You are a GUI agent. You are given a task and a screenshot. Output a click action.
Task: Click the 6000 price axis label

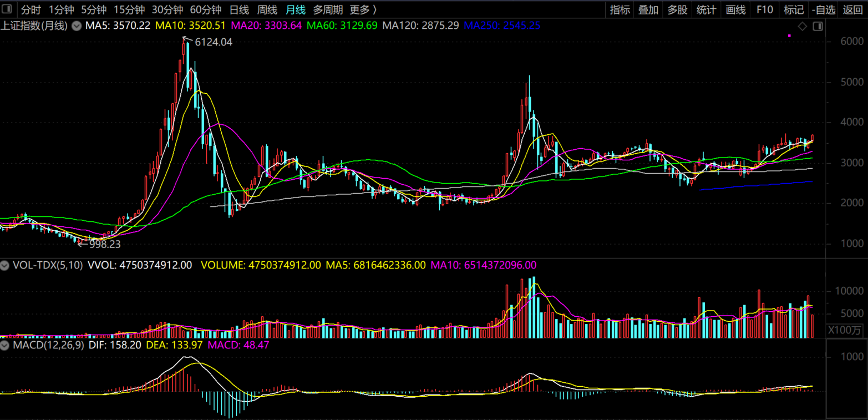852,42
